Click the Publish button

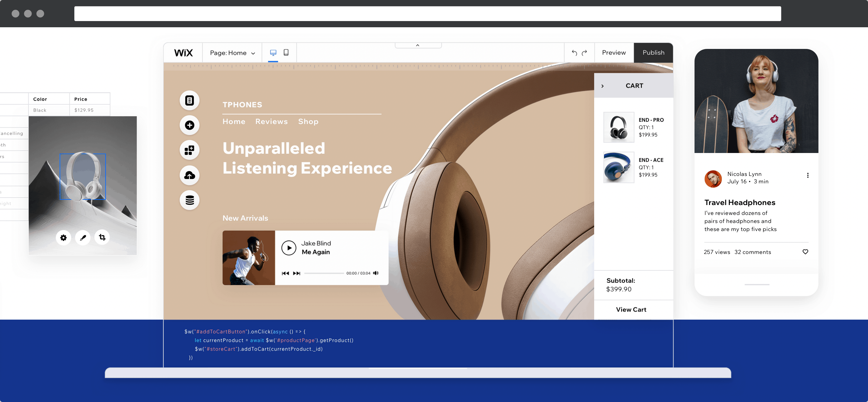653,53
